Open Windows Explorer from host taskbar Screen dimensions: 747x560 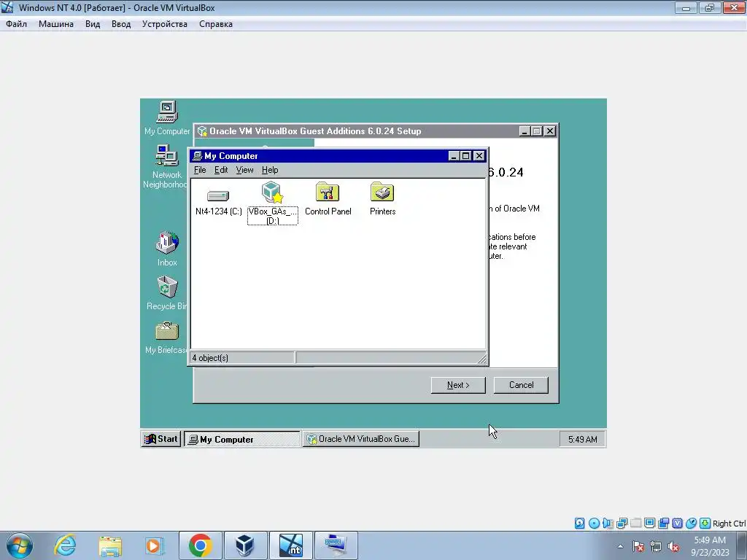(x=110, y=545)
